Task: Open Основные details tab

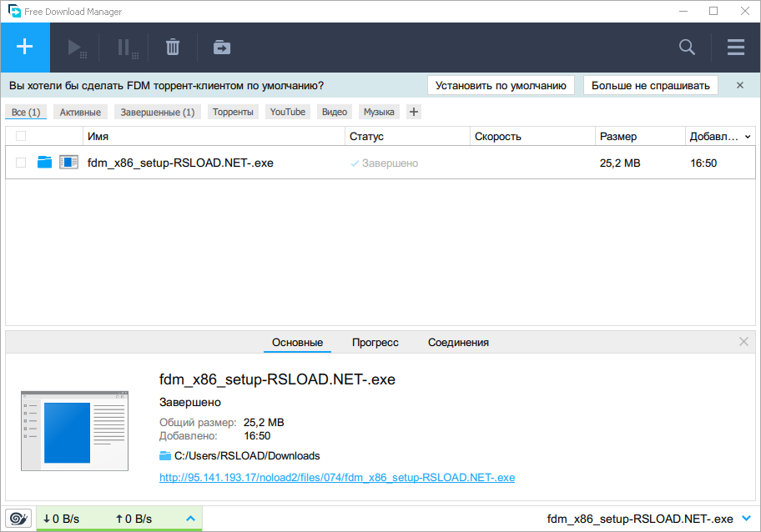Action: coord(298,343)
